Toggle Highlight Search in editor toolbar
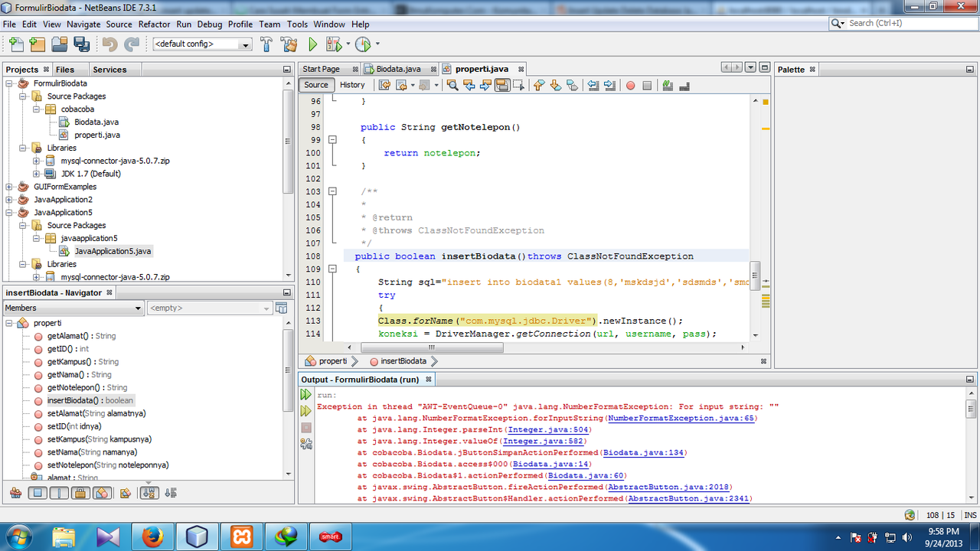The image size is (980, 551). [x=502, y=85]
